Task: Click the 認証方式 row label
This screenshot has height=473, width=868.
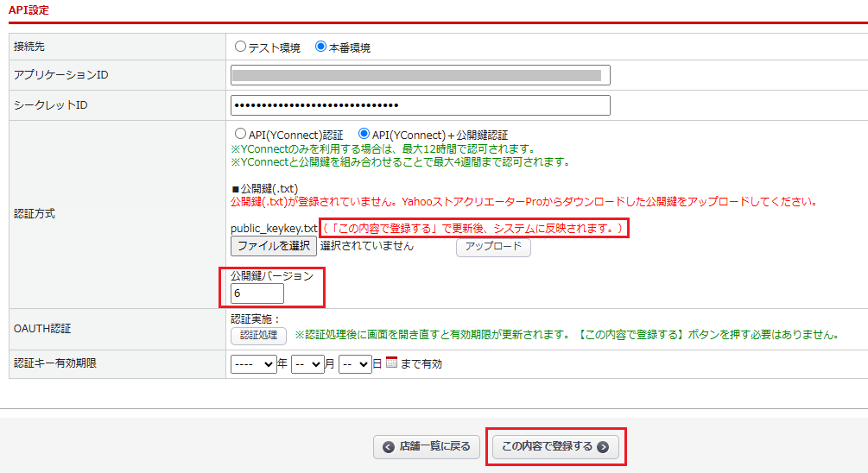Action: coord(35,213)
